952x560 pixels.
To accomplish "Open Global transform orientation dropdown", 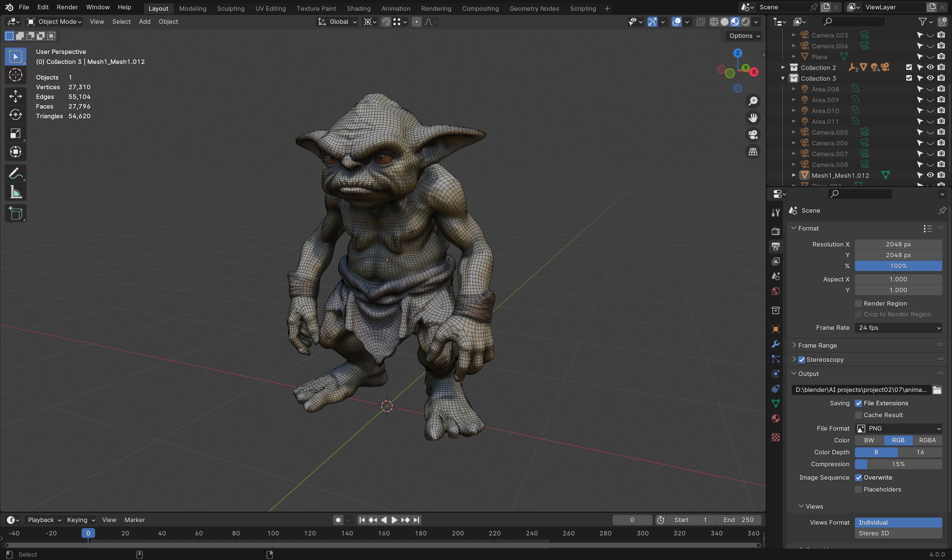I will click(x=337, y=22).
